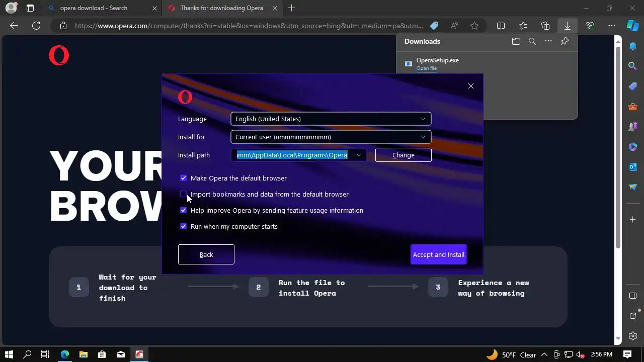Viewport: 644px width, 362px height.
Task: Toggle the Downloads toolbar button
Action: point(567,26)
